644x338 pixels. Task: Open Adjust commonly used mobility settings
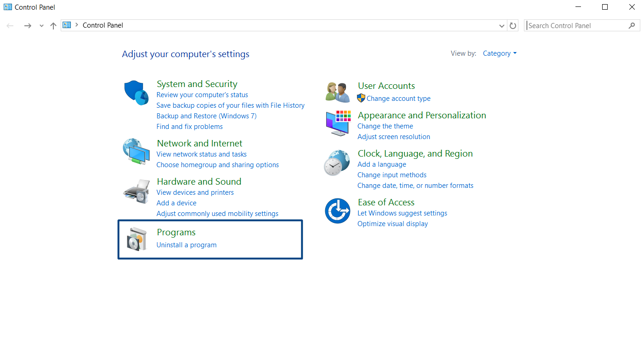coord(217,214)
